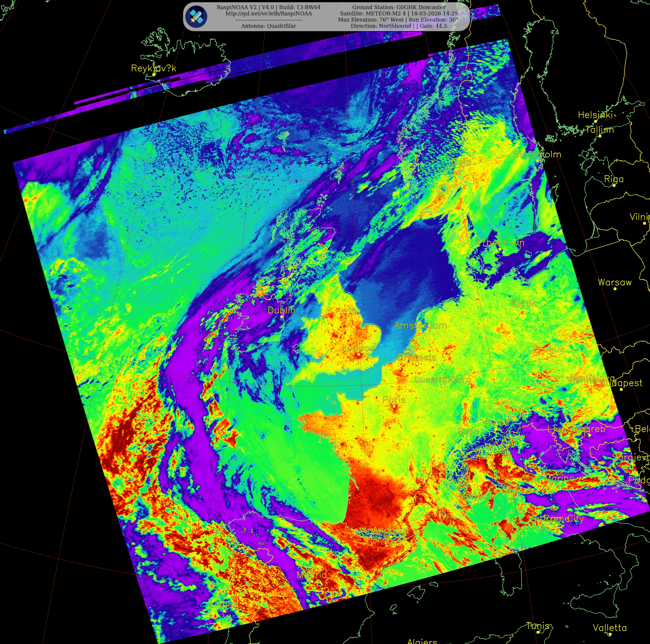The height and width of the screenshot is (644, 650).
Task: Click the Tunis city marker dot
Action: pyautogui.click(x=538, y=632)
